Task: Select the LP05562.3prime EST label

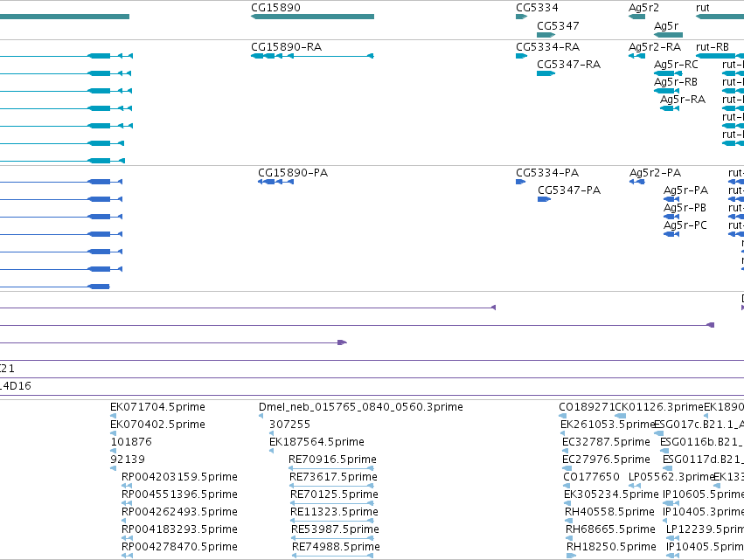Action: point(671,477)
